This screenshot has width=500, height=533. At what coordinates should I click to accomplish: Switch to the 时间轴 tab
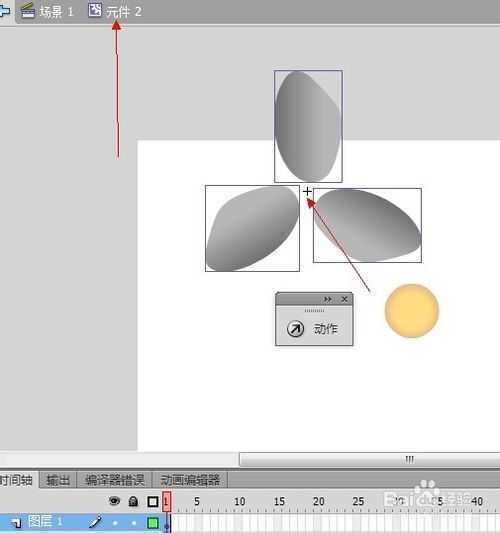pos(17,480)
